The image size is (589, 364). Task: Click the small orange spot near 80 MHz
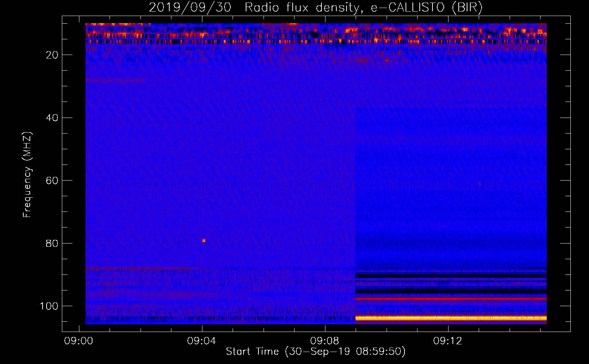click(204, 241)
